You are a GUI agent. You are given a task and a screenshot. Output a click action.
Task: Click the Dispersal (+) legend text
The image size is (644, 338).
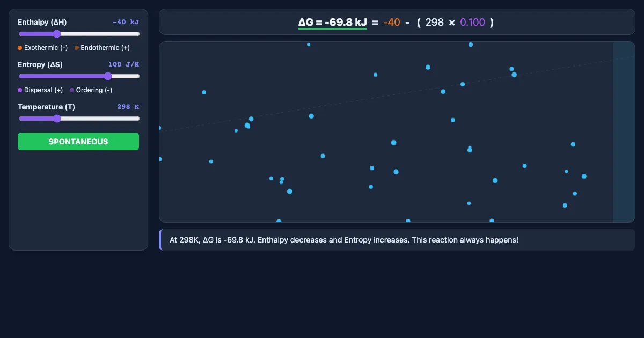43,90
